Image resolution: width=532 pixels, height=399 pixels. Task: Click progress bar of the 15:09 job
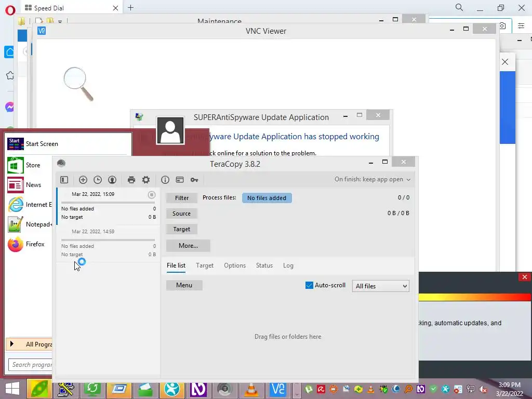point(108,203)
